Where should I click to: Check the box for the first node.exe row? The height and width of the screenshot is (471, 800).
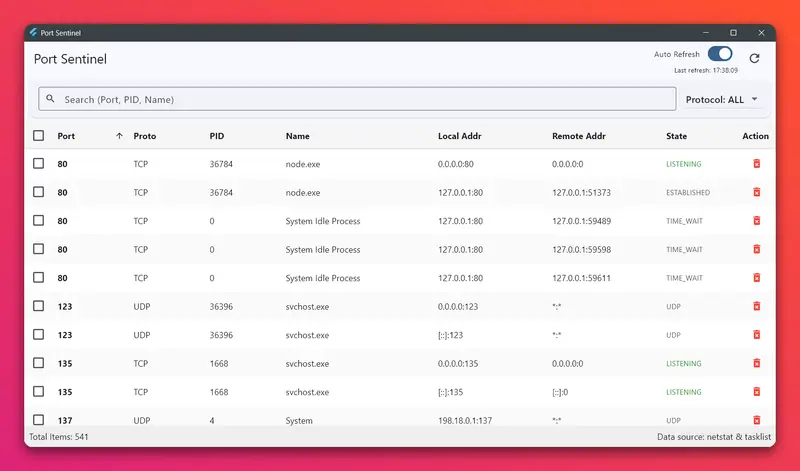(x=39, y=164)
